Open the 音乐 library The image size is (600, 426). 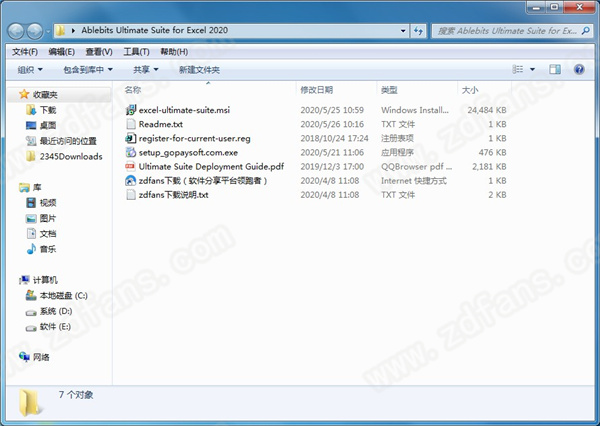tap(41, 249)
